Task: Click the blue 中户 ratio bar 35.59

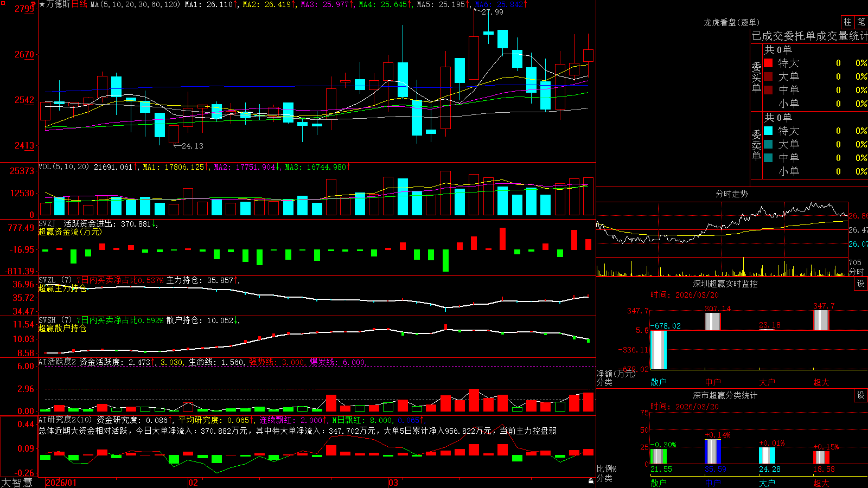Action: 713,452
